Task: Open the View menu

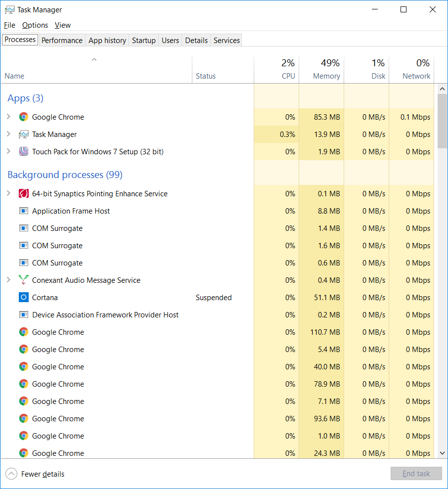Action: [x=63, y=25]
